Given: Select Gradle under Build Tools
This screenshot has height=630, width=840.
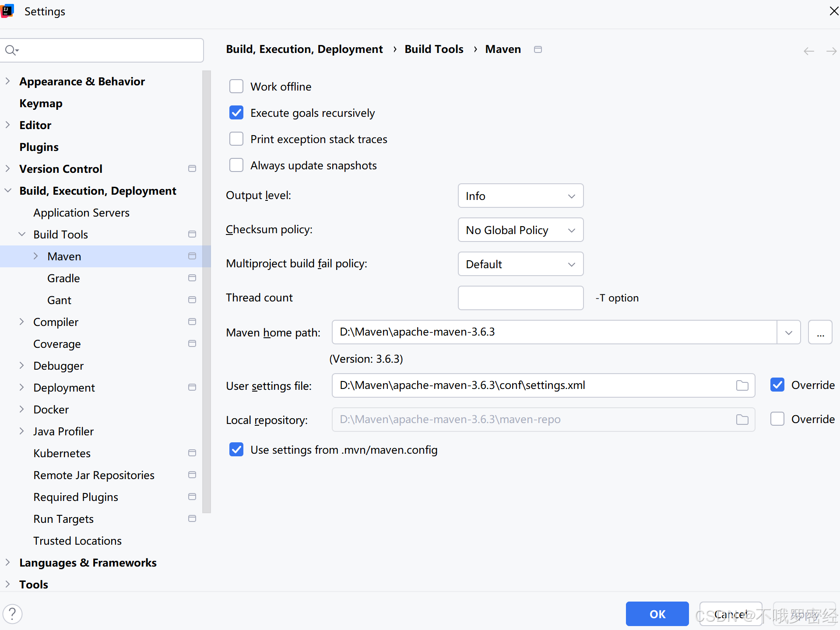Looking at the screenshot, I should pyautogui.click(x=63, y=278).
